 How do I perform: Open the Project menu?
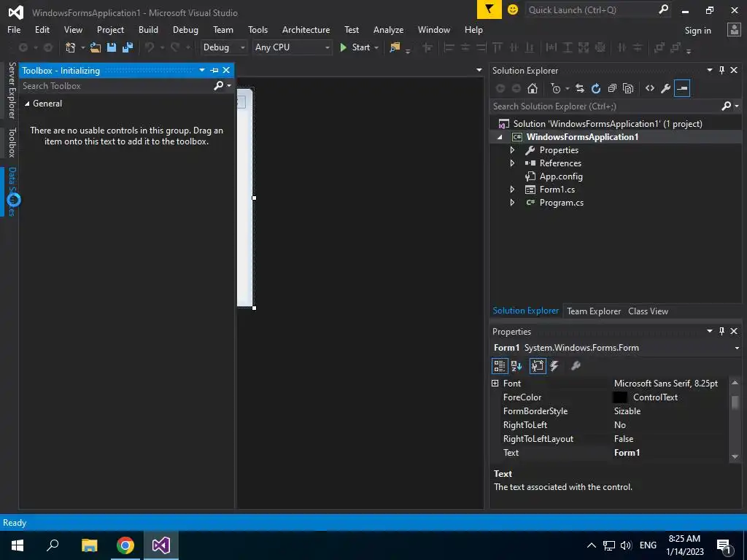coord(110,29)
